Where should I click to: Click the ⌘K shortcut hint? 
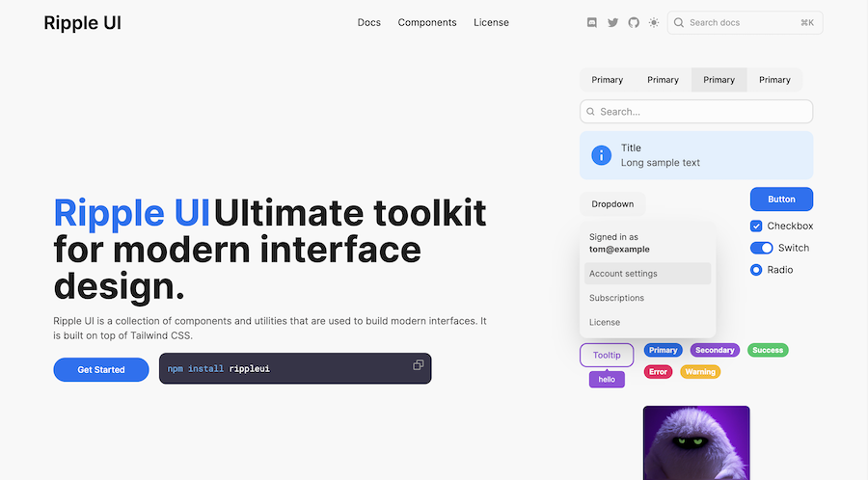pyautogui.click(x=807, y=23)
